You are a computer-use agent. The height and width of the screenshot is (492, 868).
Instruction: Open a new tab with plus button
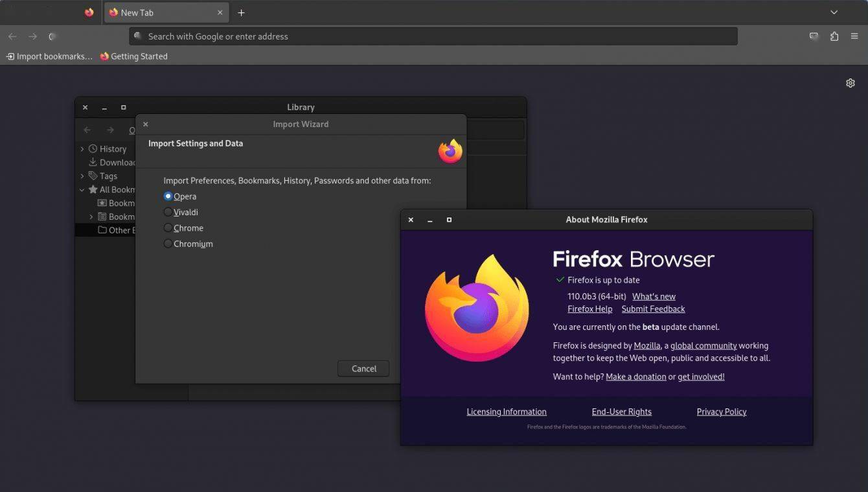coord(241,12)
